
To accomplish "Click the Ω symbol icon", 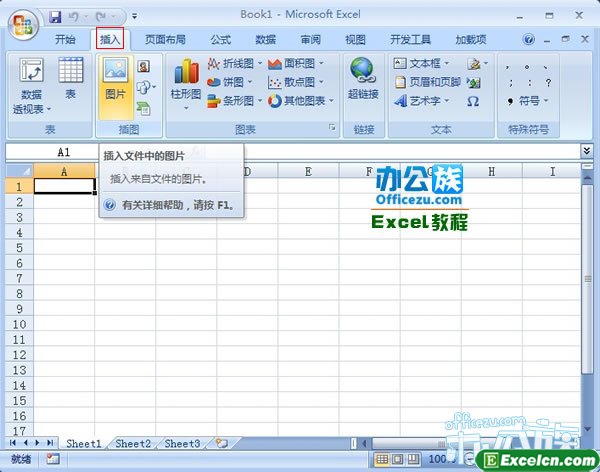I will pos(473,101).
